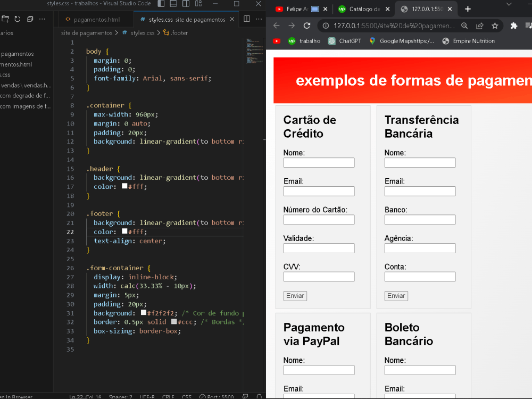Click the browser address bar URL
Screen dimensions: 532x399
[x=394, y=26]
